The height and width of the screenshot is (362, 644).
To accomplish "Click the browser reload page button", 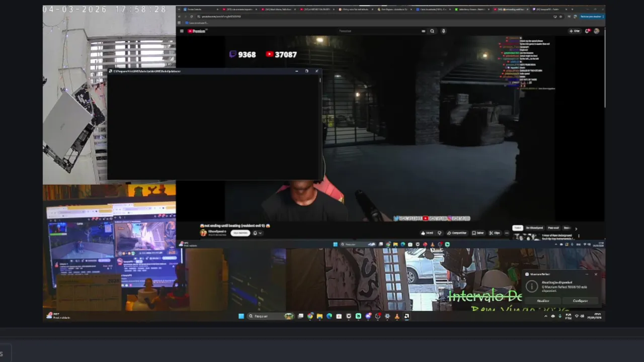I will click(x=191, y=17).
